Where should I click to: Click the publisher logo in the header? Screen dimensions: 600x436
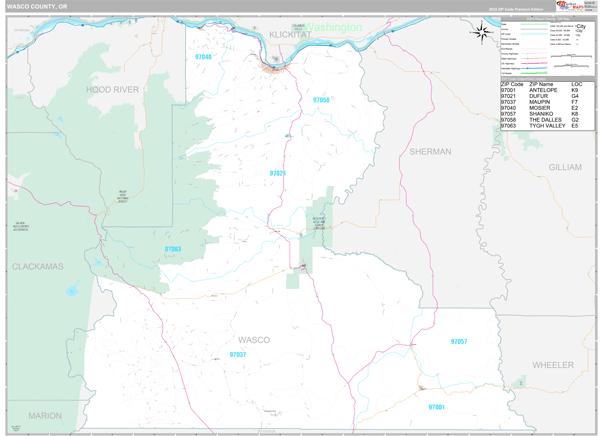point(570,6)
